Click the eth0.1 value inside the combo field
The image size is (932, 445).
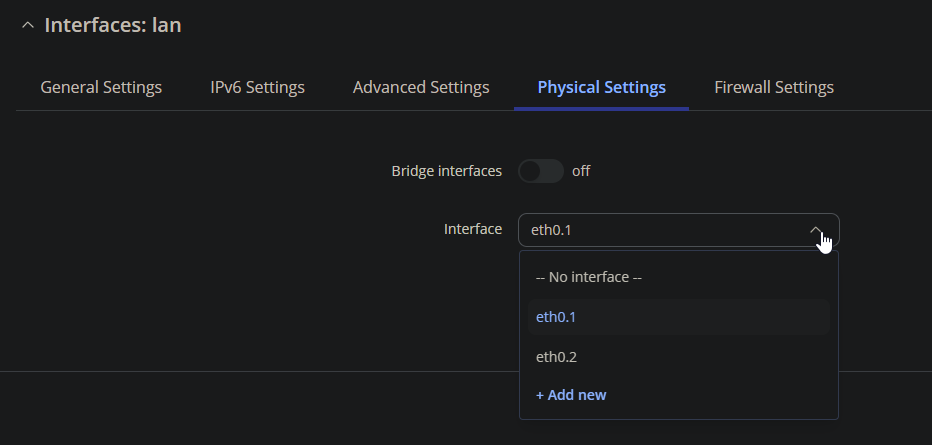click(x=551, y=230)
